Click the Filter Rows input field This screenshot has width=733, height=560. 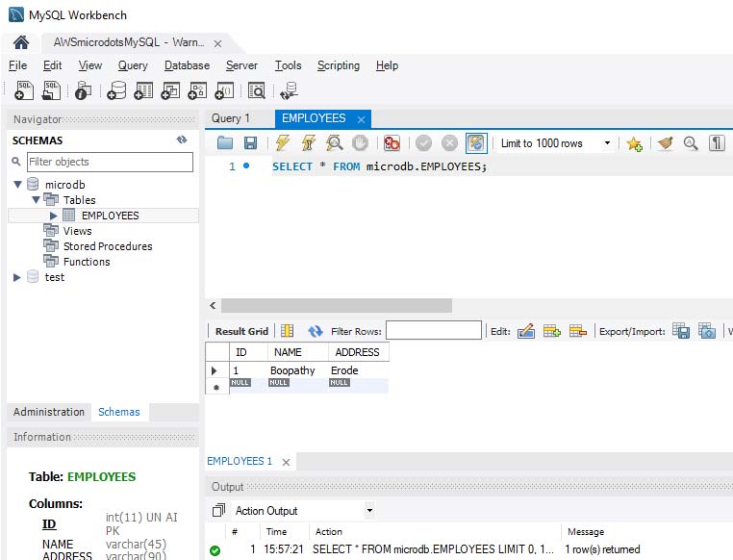tap(433, 330)
